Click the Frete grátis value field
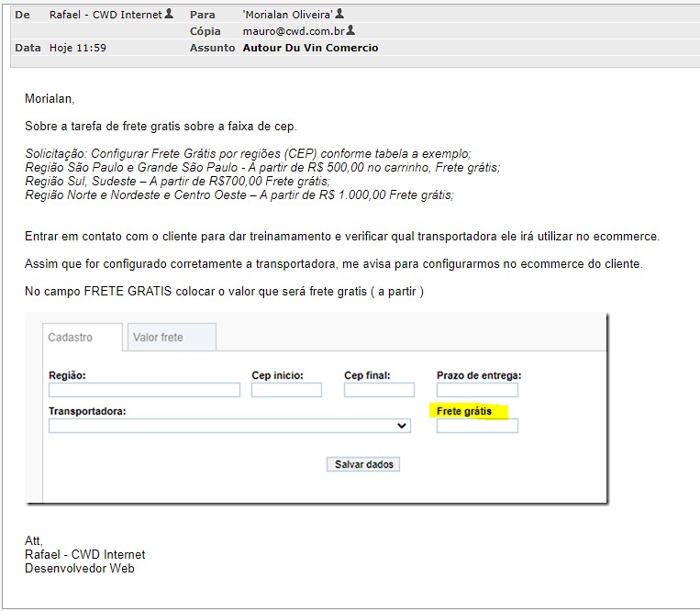This screenshot has width=700, height=611. click(x=477, y=426)
